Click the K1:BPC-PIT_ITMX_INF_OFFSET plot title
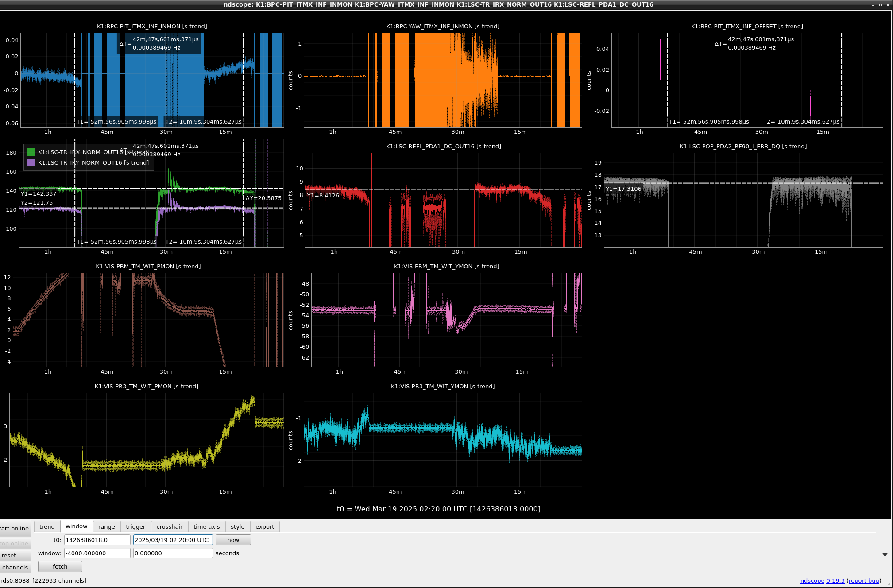 747,26
